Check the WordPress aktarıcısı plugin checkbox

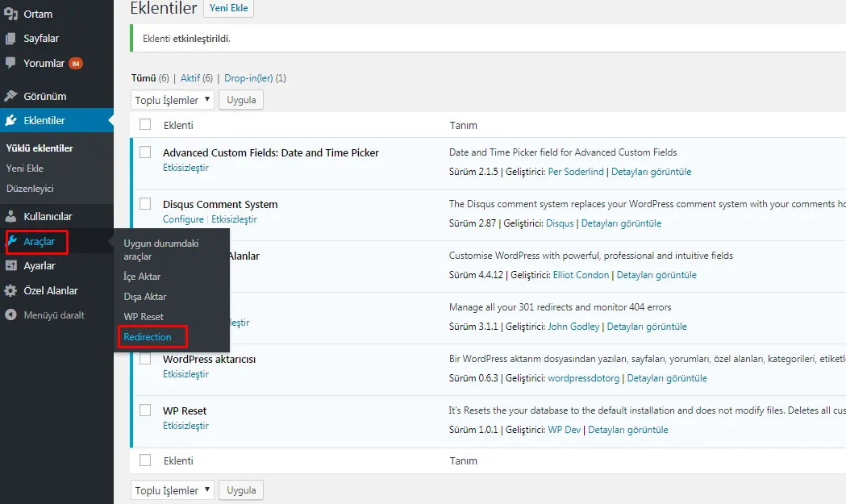point(145,359)
